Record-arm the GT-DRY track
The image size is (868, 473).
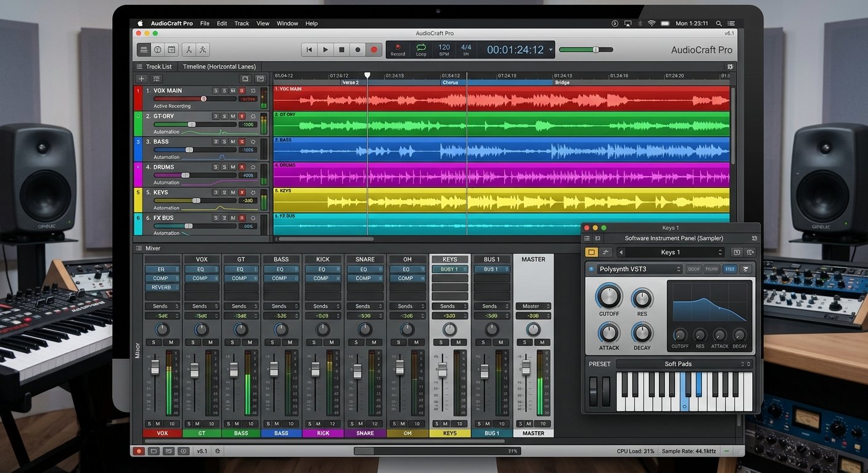[242, 116]
